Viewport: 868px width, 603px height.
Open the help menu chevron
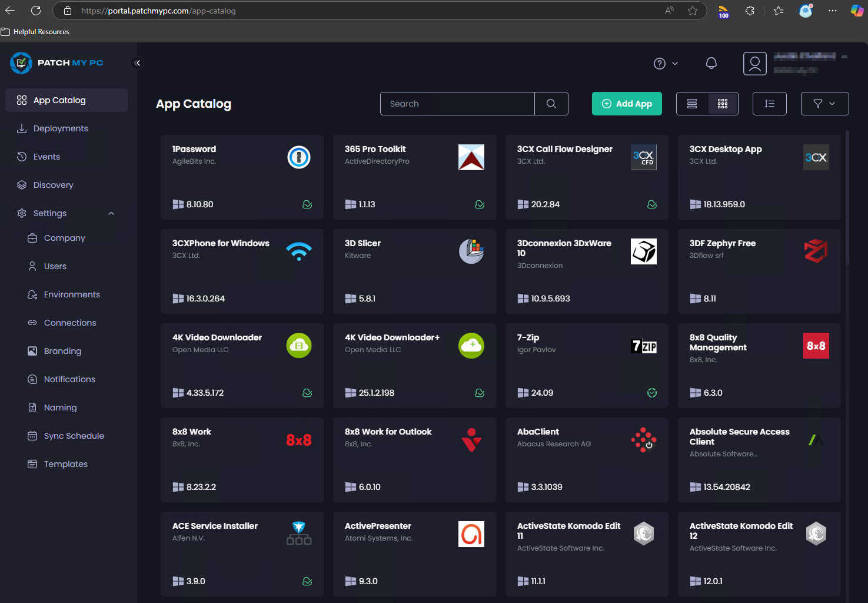674,63
